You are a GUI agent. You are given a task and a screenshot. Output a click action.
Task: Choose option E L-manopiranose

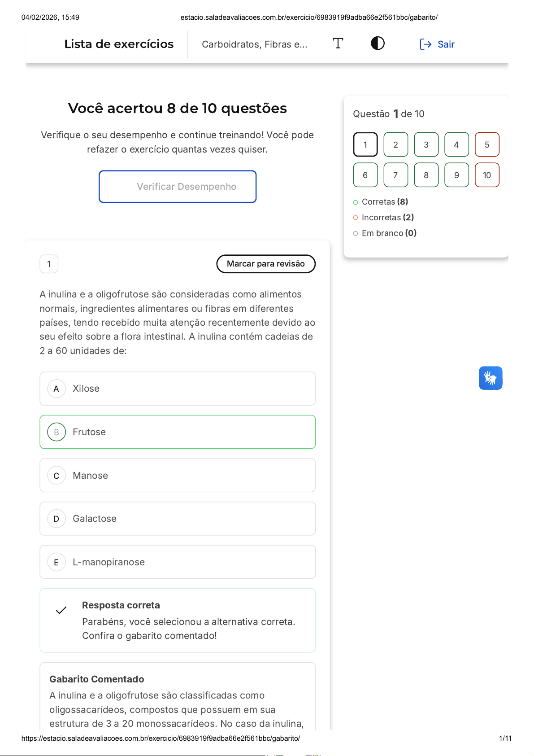click(x=178, y=562)
